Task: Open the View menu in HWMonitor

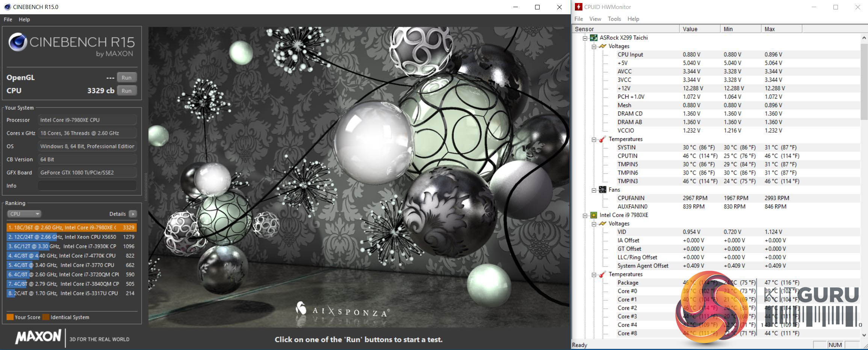Action: point(595,19)
